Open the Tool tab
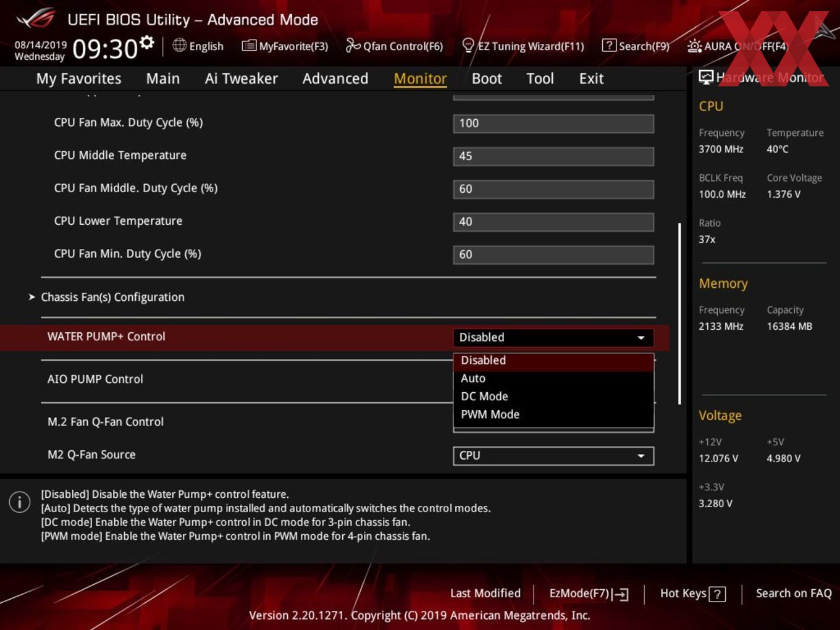Image resolution: width=840 pixels, height=630 pixels. pos(540,78)
